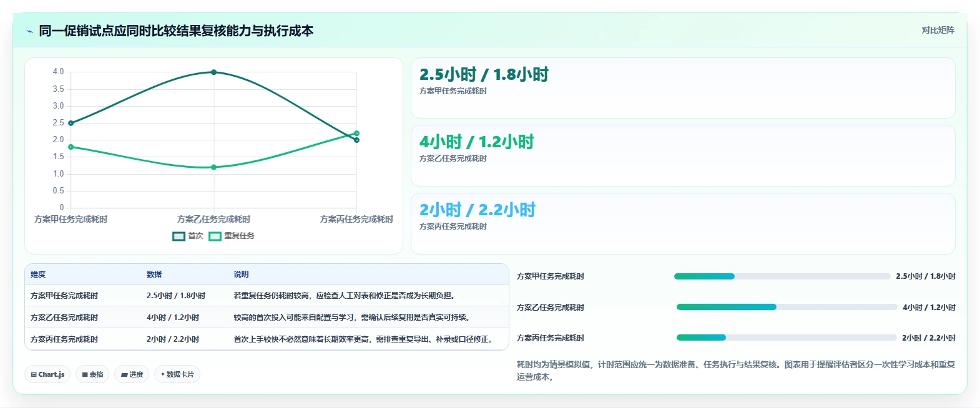Click the 方案甲任务完成耗时 caption in first card
980x408 pixels.
[453, 91]
